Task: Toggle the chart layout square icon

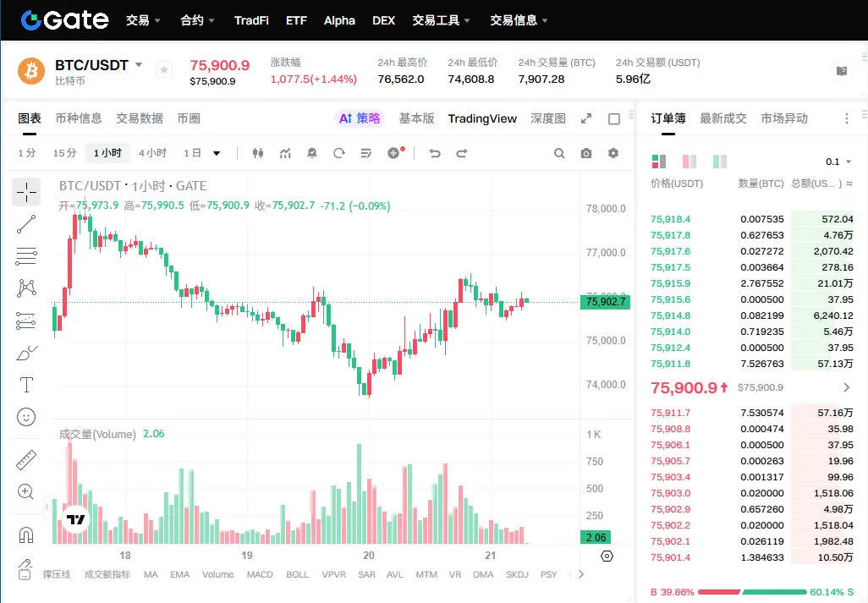Action: point(614,119)
